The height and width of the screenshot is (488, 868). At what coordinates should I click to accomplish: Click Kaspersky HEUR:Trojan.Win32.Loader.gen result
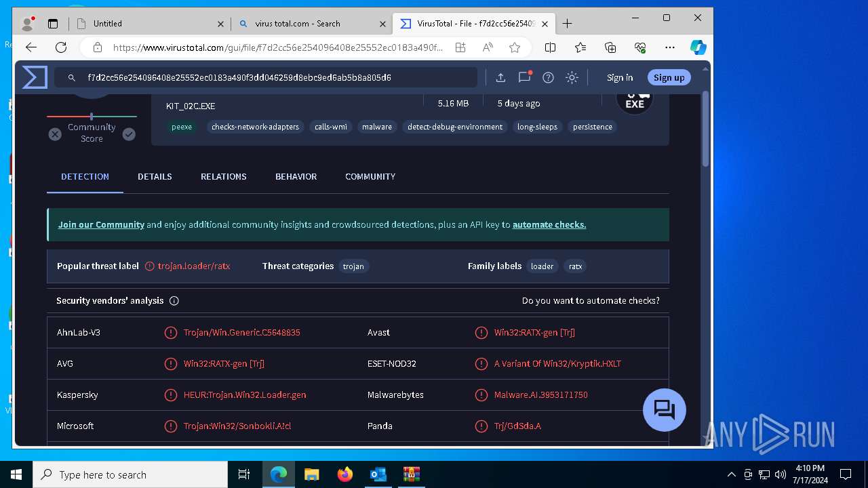pos(245,394)
